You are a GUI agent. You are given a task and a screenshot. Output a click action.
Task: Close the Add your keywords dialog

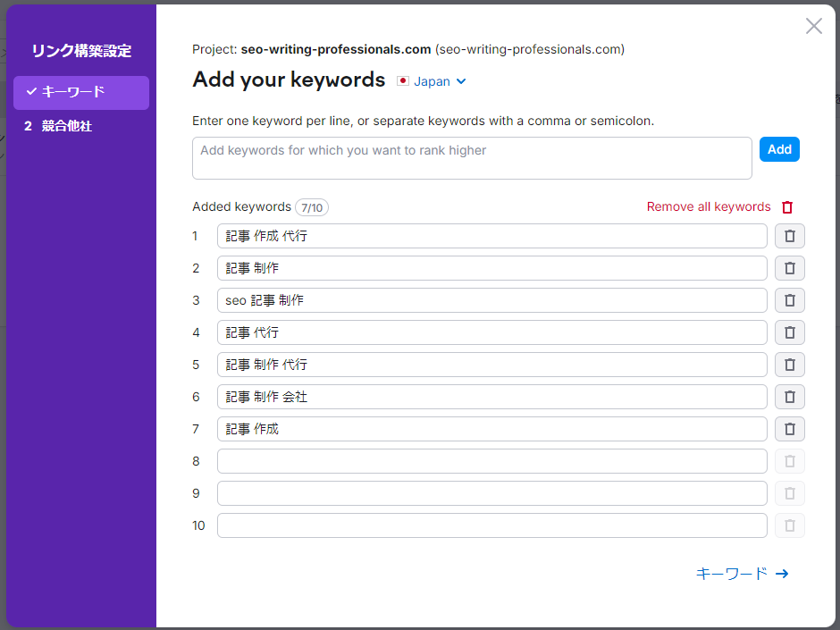[x=813, y=26]
